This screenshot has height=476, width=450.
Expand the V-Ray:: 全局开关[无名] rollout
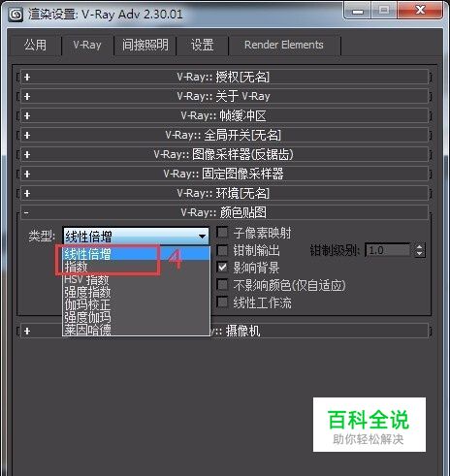tap(225, 135)
